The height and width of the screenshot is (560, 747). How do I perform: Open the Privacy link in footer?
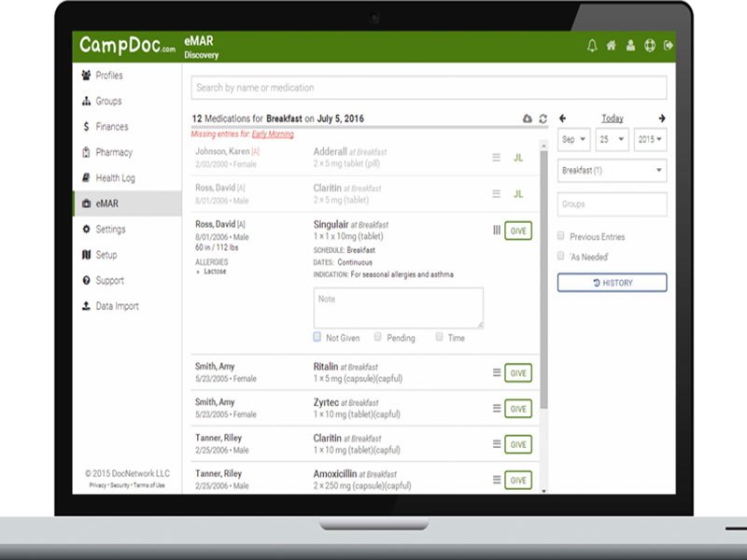coord(98,485)
